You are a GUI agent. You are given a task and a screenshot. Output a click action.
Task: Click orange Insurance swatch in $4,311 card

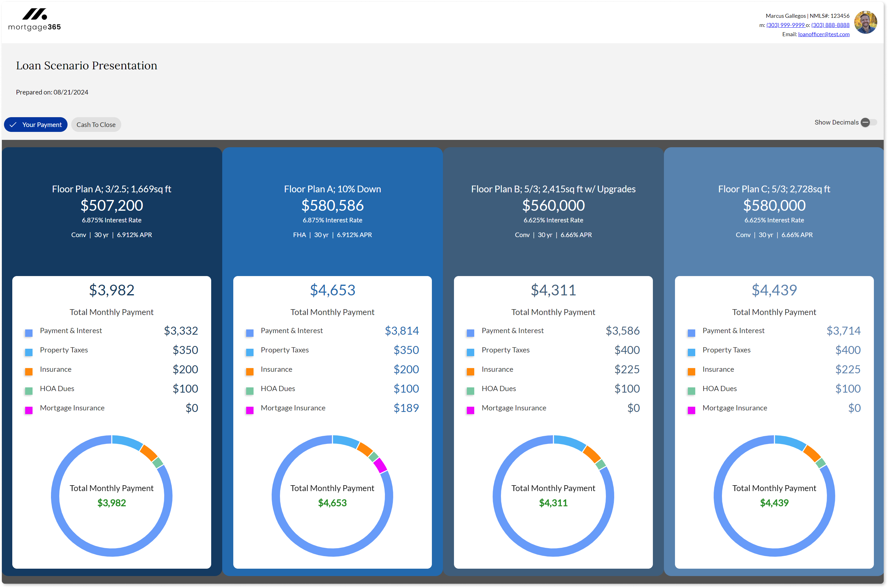(x=471, y=372)
